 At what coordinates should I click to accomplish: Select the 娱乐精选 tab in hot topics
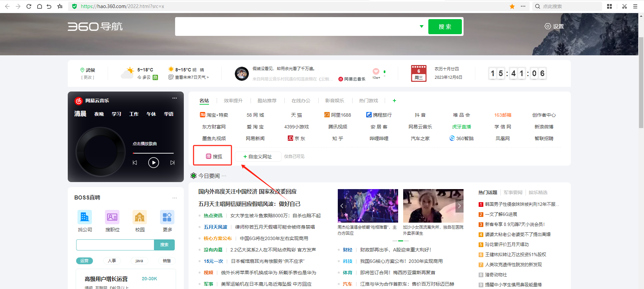pyautogui.click(x=538, y=192)
